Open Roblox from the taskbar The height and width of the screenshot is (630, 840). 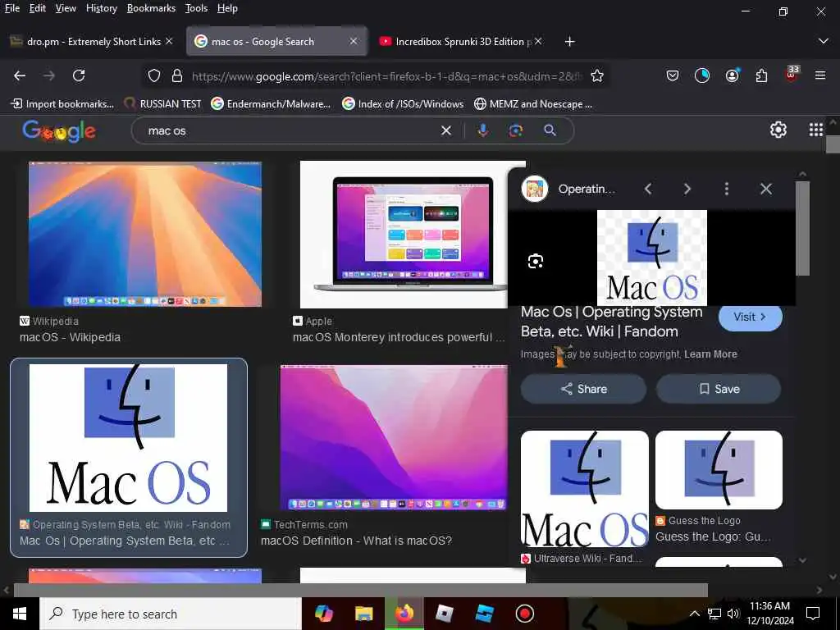coord(444,614)
